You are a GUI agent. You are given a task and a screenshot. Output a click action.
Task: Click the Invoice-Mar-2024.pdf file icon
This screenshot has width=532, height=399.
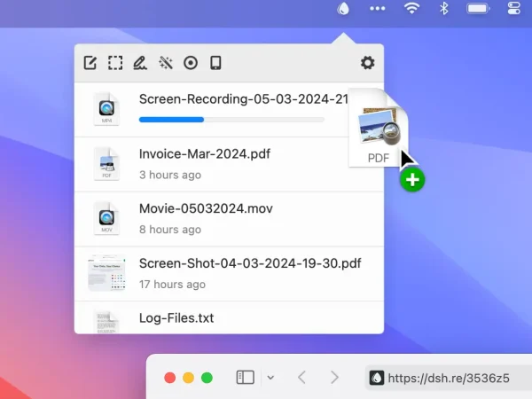coord(106,163)
